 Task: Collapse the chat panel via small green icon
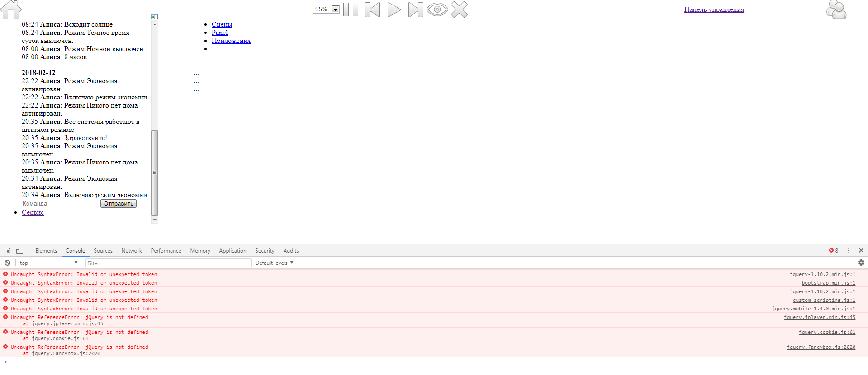pyautogui.click(x=154, y=16)
